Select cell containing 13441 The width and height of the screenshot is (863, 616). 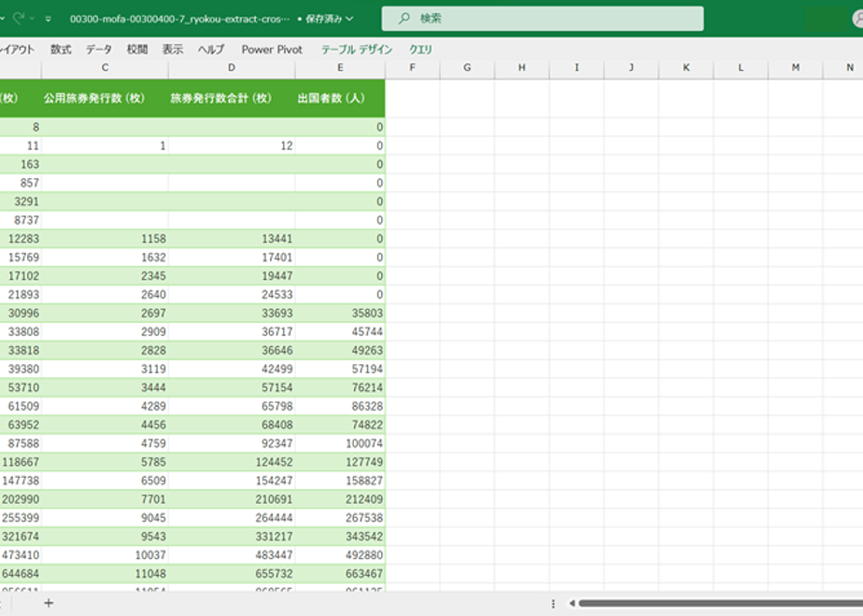[232, 239]
